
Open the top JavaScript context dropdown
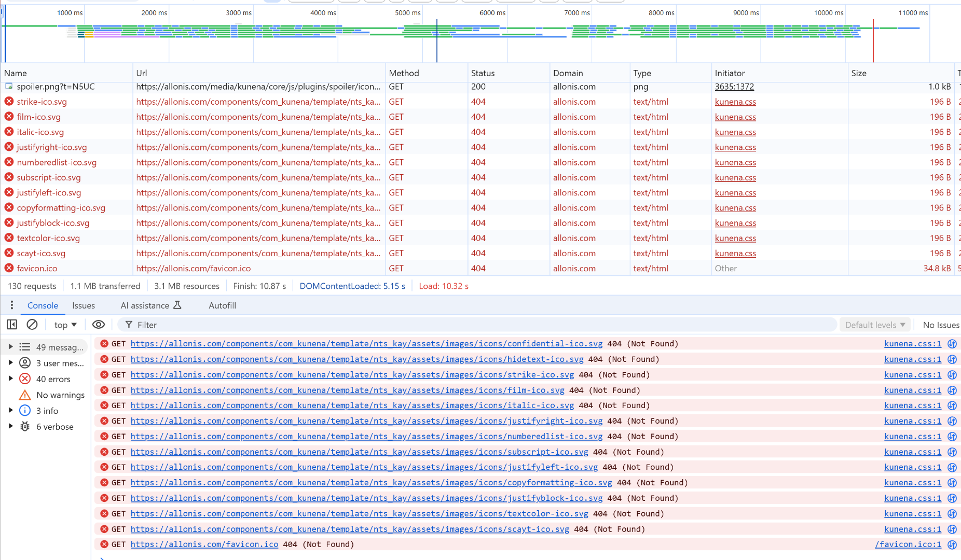click(x=65, y=325)
